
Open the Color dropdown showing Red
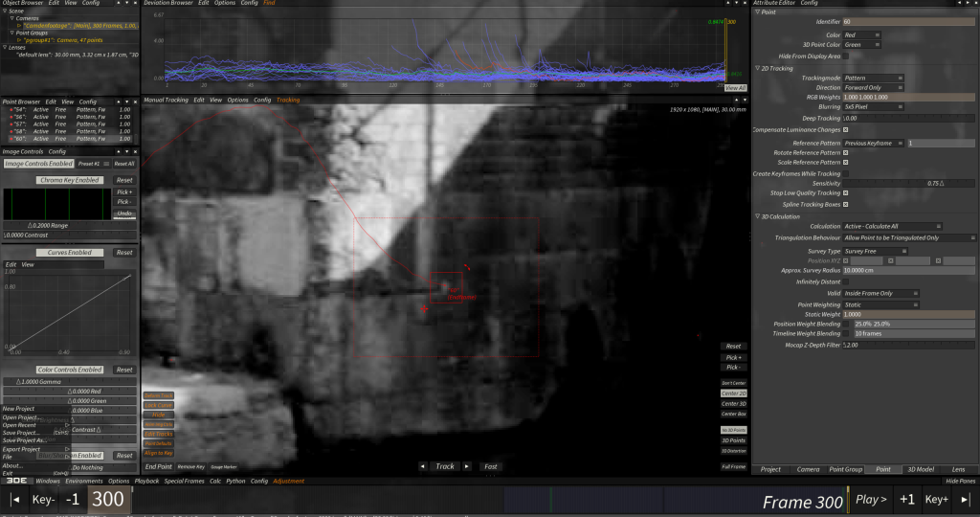tap(862, 35)
